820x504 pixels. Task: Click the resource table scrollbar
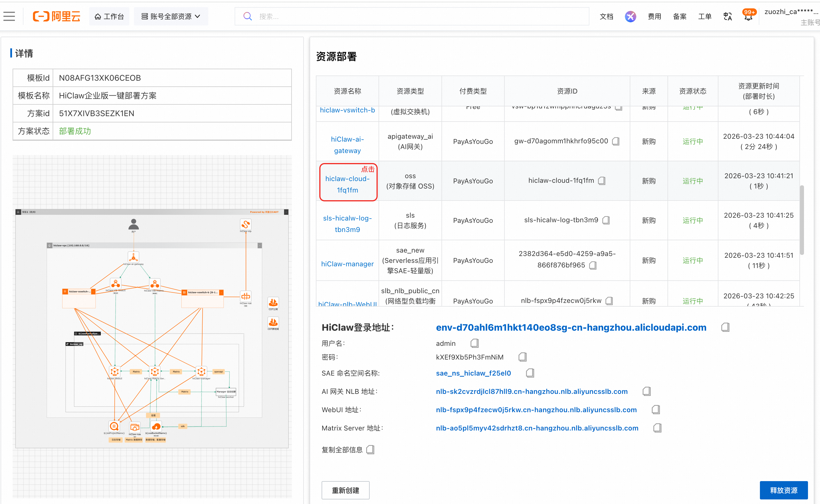pos(802,220)
